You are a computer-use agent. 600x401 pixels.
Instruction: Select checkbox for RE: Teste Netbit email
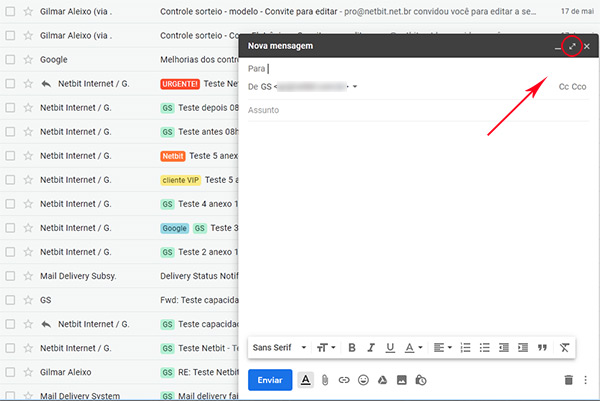coord(10,372)
